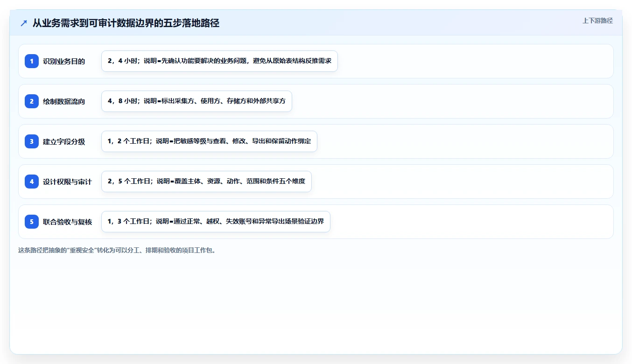The height and width of the screenshot is (364, 632).
Task: Select step number badge 1
Action: [32, 61]
